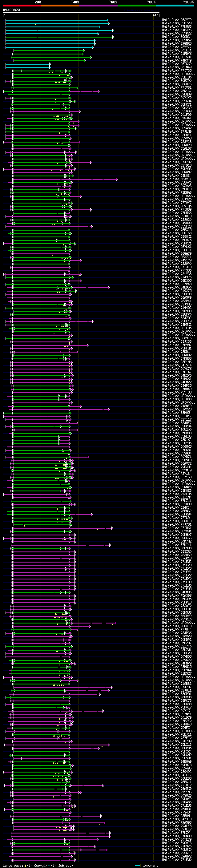Select hit label UniRef100_A9A593

coord(177,823)
